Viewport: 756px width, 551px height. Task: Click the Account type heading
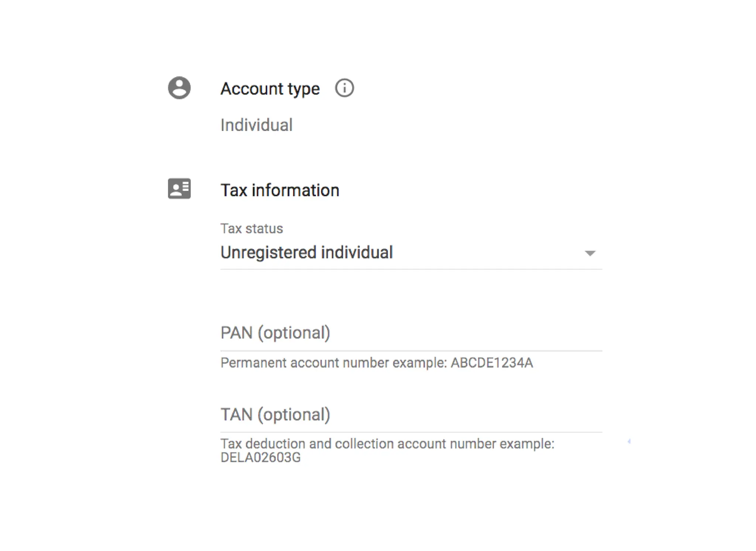pos(270,89)
